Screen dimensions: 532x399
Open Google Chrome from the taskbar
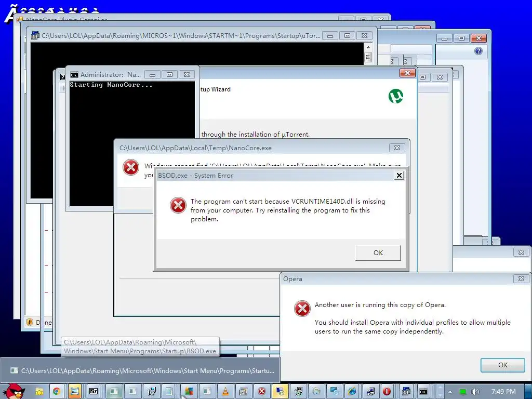tap(56, 392)
